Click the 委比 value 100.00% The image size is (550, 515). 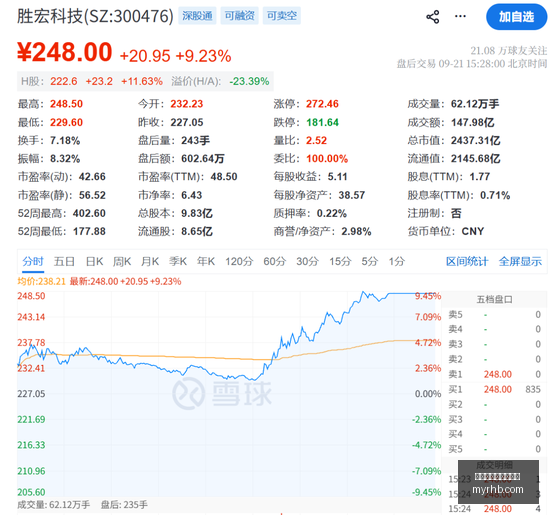coord(327,159)
